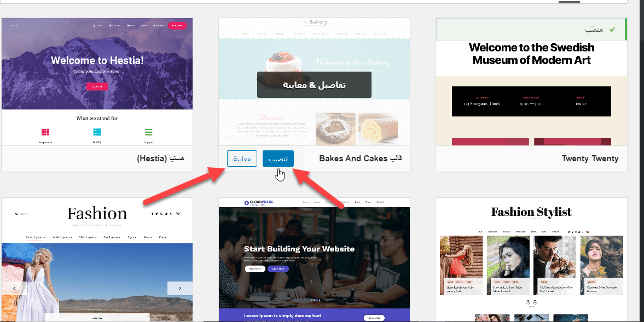
Task: Click next arrow on Fashion slider
Action: (180, 288)
